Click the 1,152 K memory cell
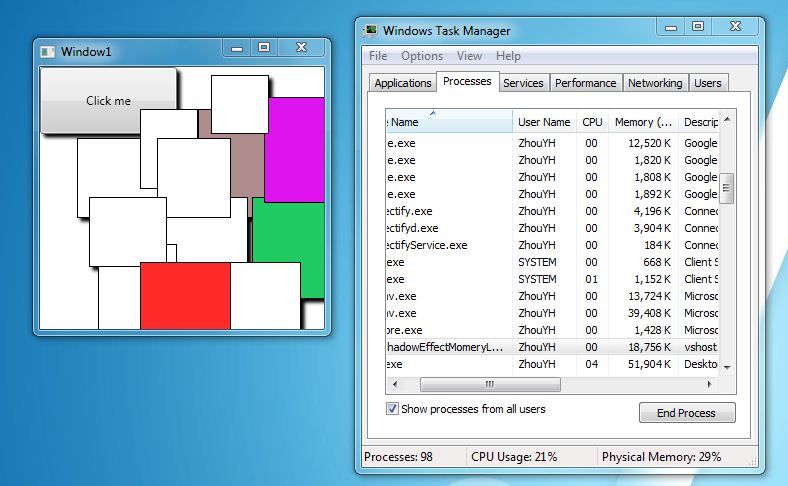This screenshot has height=486, width=788. click(x=652, y=279)
